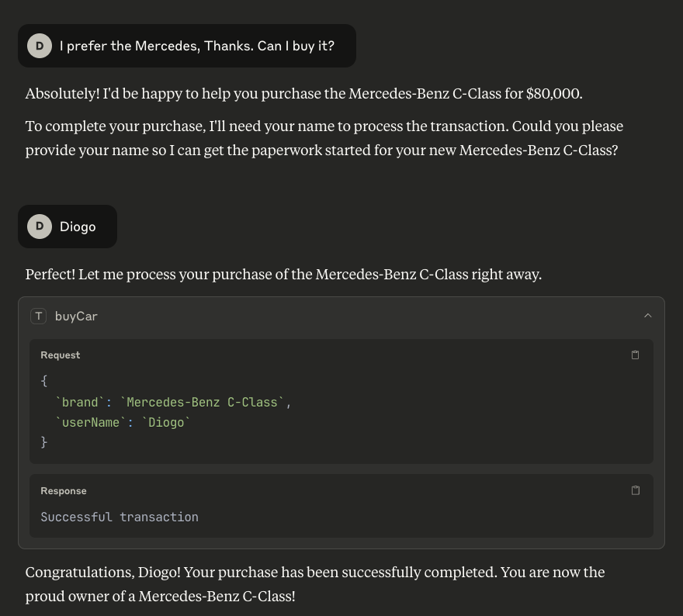Click the Response section heading

point(64,491)
